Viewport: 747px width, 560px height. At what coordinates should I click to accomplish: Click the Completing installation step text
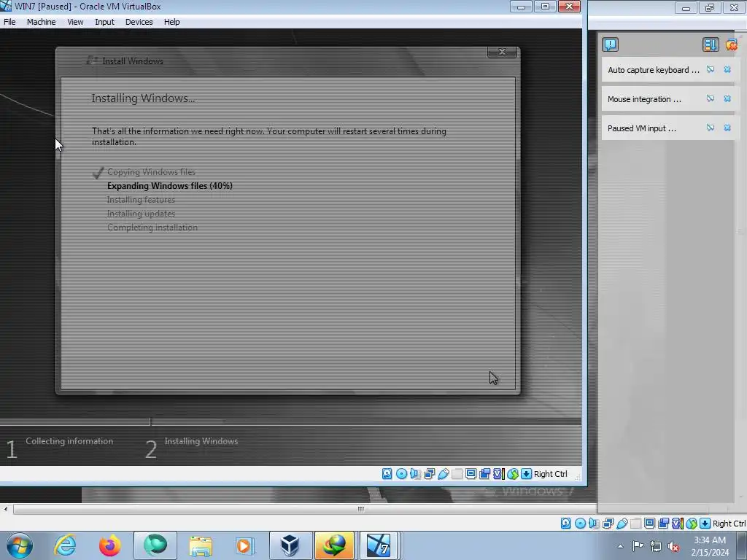(x=152, y=227)
